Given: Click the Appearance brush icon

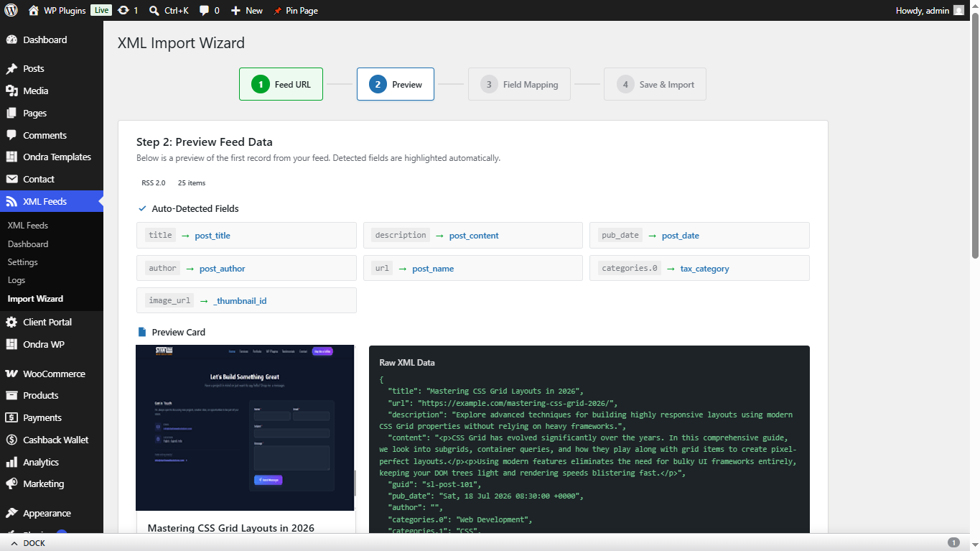Looking at the screenshot, I should [x=11, y=513].
